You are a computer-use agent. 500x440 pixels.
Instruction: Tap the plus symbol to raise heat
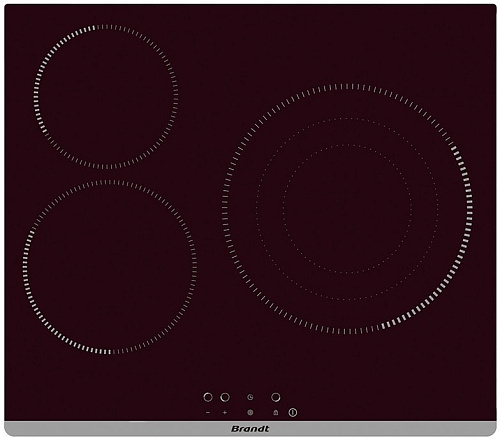pos(225,413)
